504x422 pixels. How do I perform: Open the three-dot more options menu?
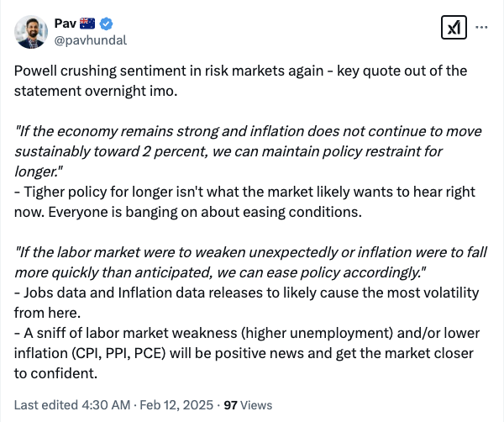coord(482,27)
